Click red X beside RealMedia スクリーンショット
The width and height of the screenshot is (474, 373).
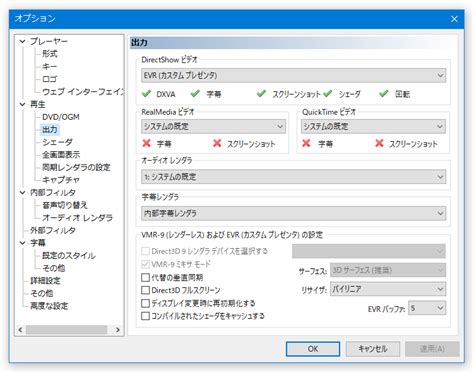(x=217, y=143)
